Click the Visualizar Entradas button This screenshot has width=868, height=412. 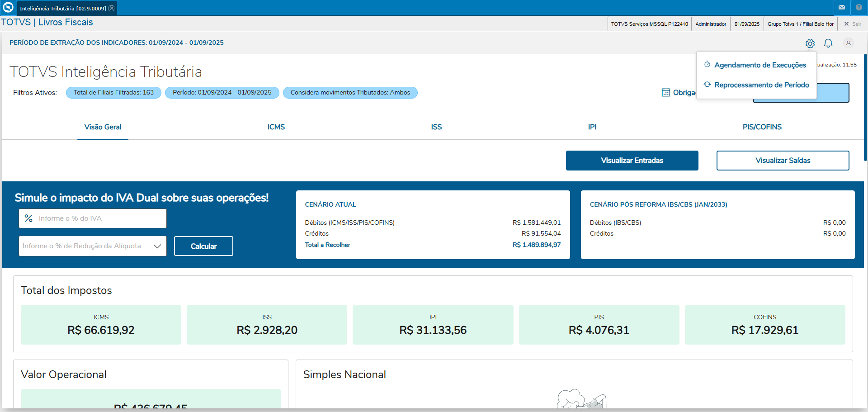pos(632,161)
